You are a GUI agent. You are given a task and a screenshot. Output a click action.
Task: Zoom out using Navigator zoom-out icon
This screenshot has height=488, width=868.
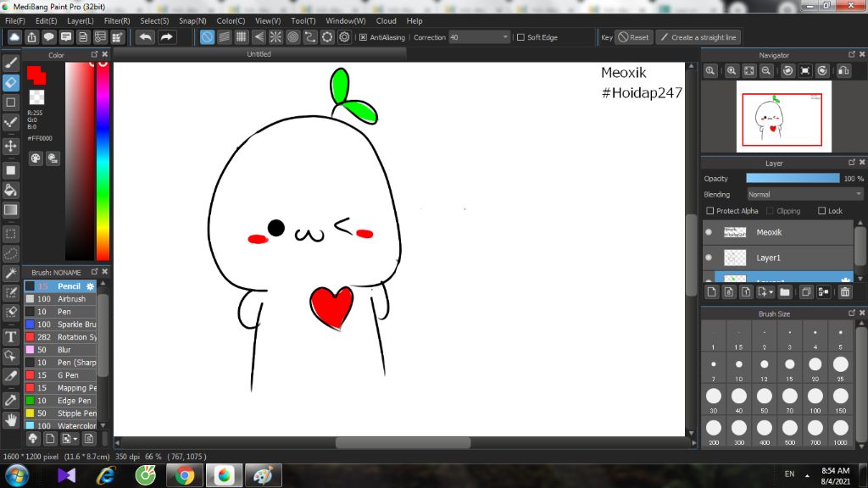[766, 71]
